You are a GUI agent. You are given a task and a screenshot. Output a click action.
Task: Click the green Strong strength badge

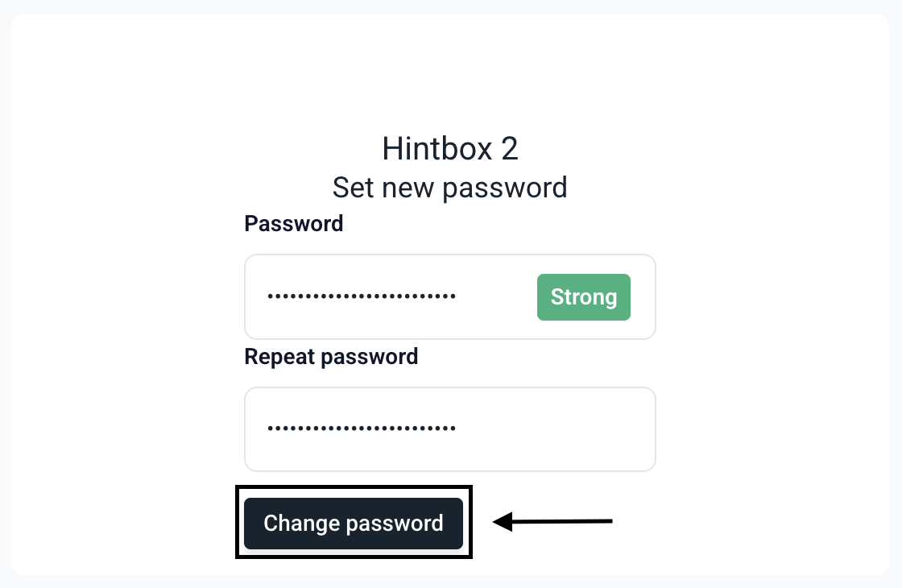584,297
